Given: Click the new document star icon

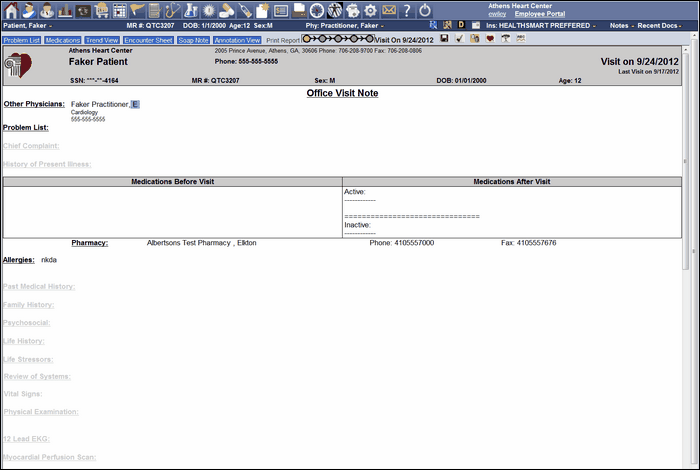Looking at the screenshot, I should click(x=262, y=10).
